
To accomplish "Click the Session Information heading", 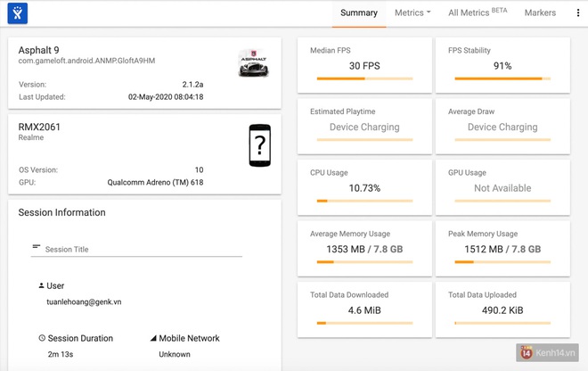I will click(x=61, y=212).
